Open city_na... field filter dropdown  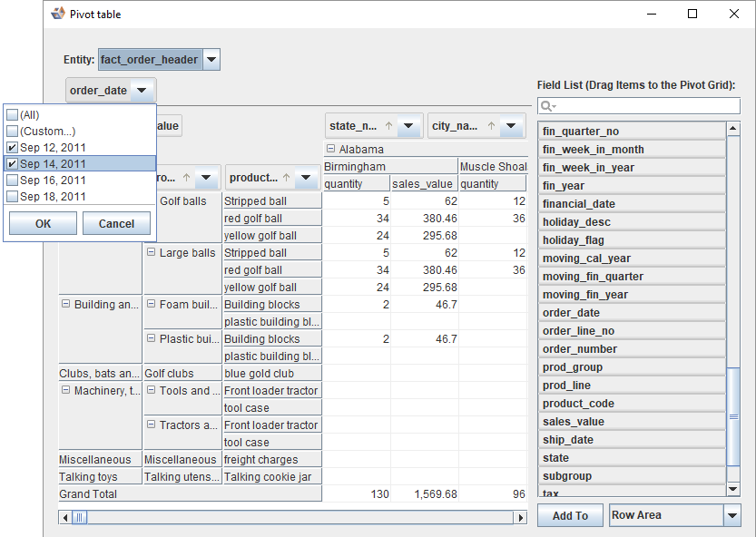(x=515, y=126)
